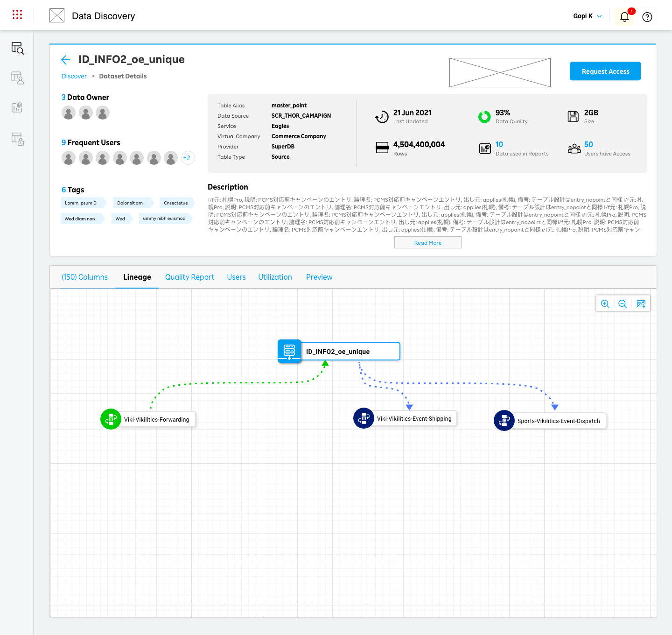Click the notifications bell icon
This screenshot has height=635, width=672.
click(x=624, y=17)
